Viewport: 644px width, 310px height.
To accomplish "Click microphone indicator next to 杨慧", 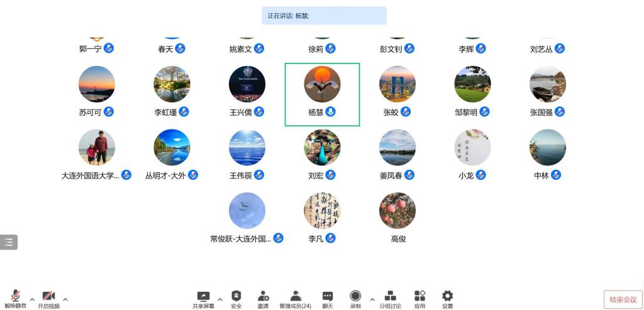I will pos(330,112).
